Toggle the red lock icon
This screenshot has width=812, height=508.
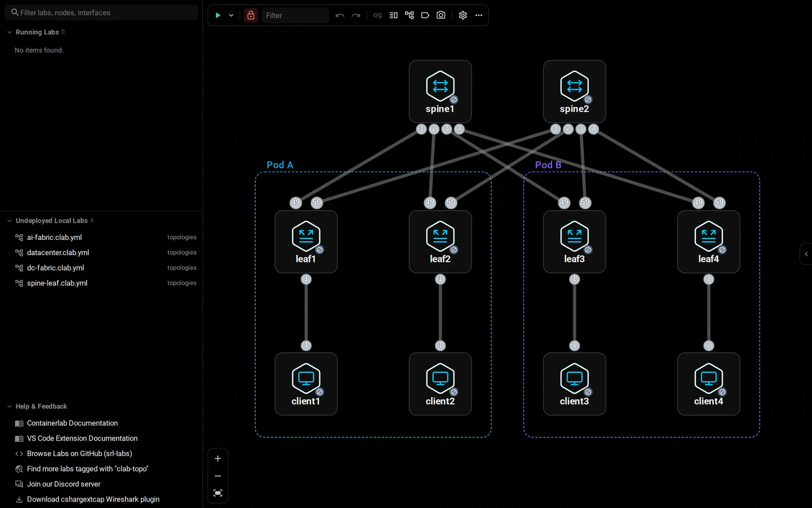click(x=251, y=15)
